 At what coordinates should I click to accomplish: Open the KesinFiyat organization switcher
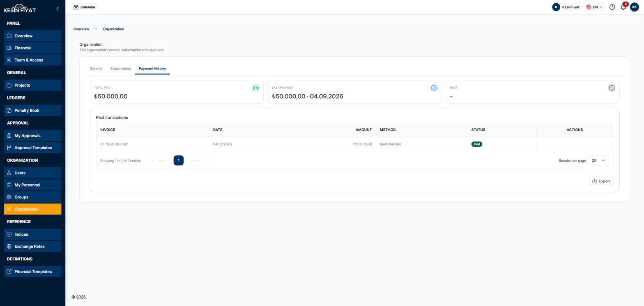566,7
